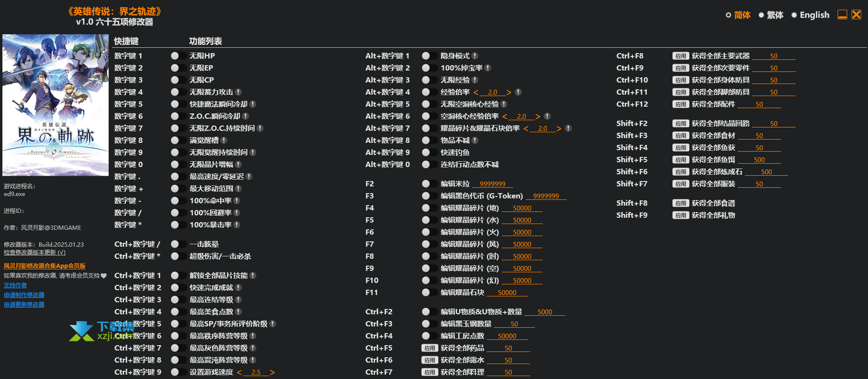
Task: Click info icon beside 解锁全部晶片技能
Action: [253, 275]
